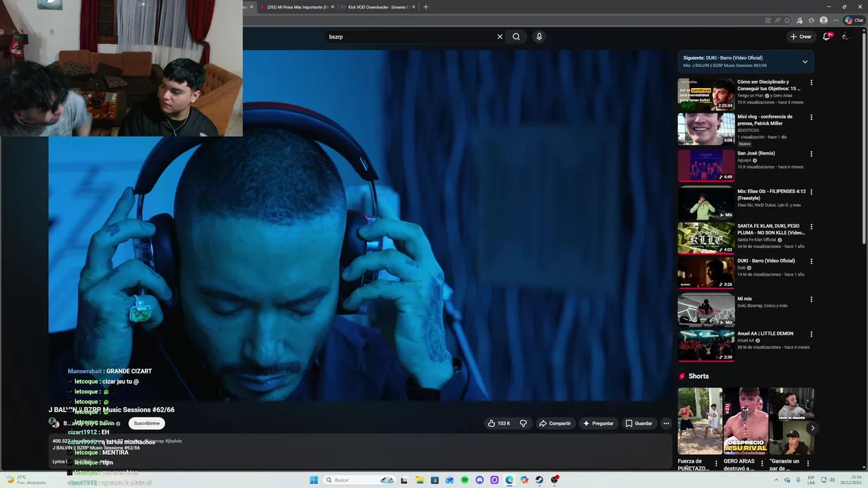Open options menu for San José (Remix)
Viewport: 868px width, 488px height.
pos(811,154)
